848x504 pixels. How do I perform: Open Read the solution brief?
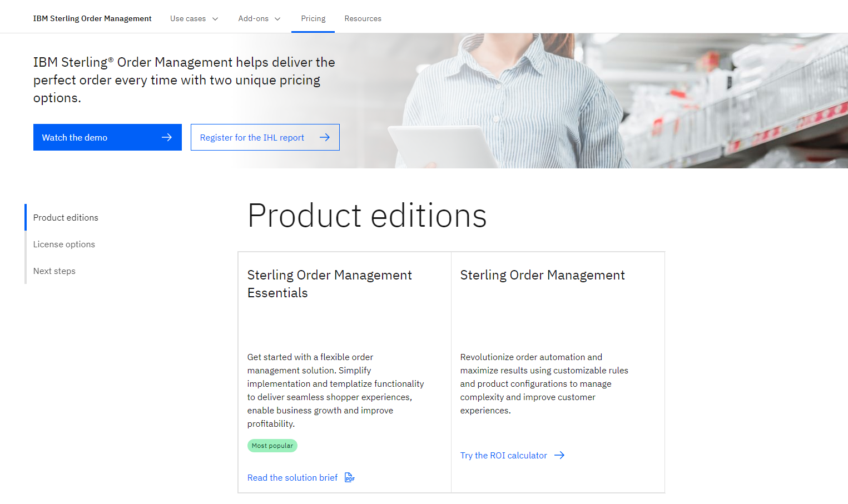tap(292, 477)
